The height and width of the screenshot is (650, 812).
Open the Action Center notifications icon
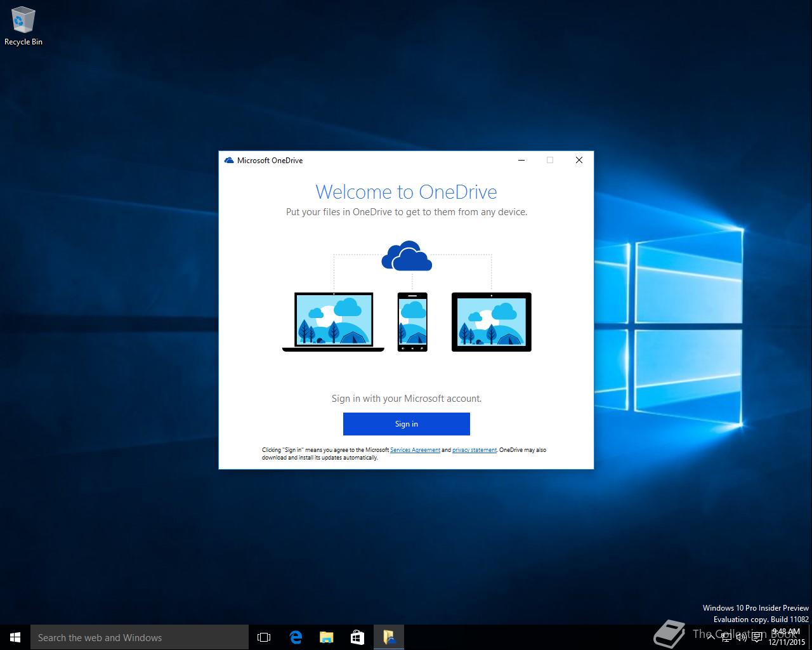point(757,637)
